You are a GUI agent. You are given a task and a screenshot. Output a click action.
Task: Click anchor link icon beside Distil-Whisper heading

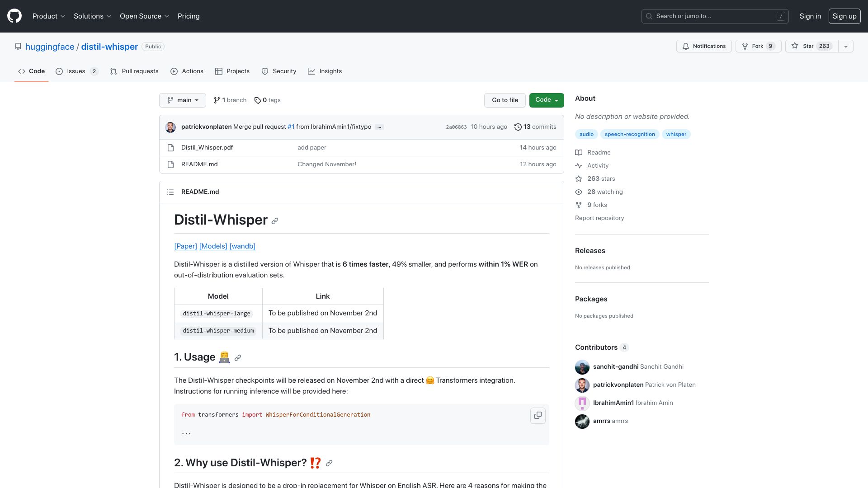click(275, 221)
